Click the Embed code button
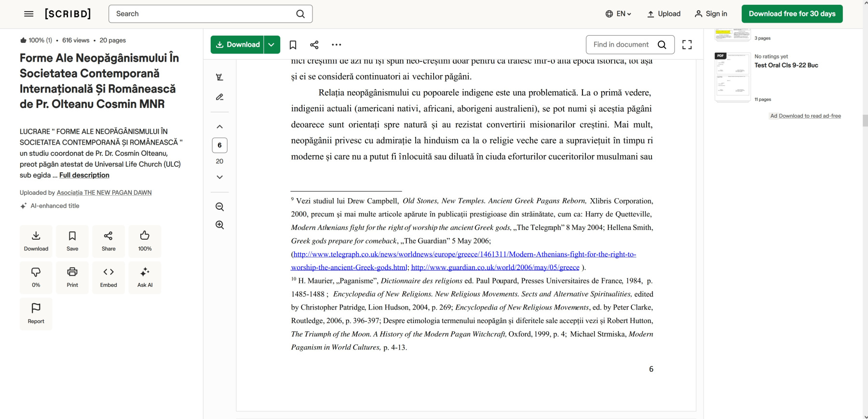The width and height of the screenshot is (868, 419). (108, 277)
